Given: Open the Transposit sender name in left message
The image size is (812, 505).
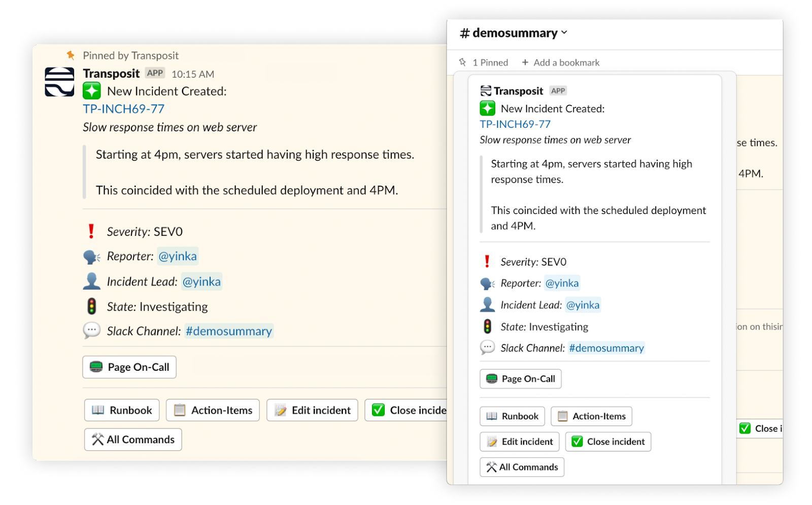Looking at the screenshot, I should coord(111,74).
